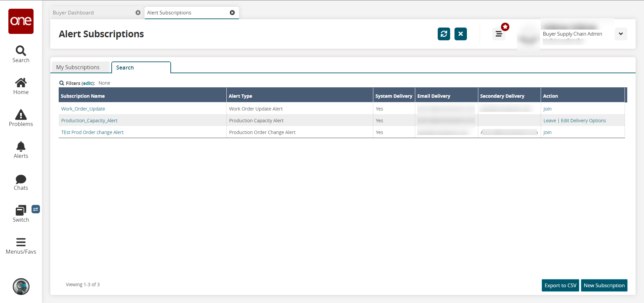The width and height of the screenshot is (644, 303).
Task: Click the New Subscription button
Action: [604, 286]
